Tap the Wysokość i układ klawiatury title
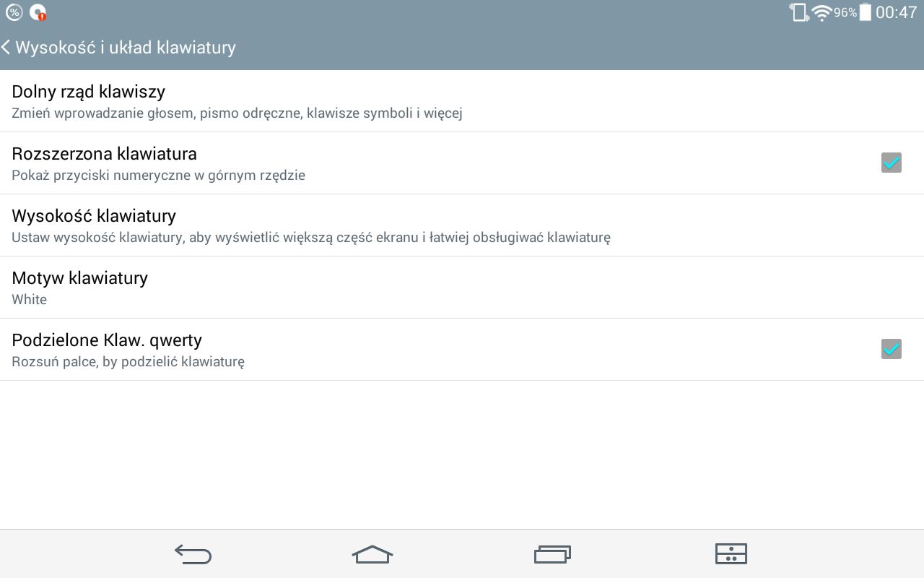 point(126,48)
